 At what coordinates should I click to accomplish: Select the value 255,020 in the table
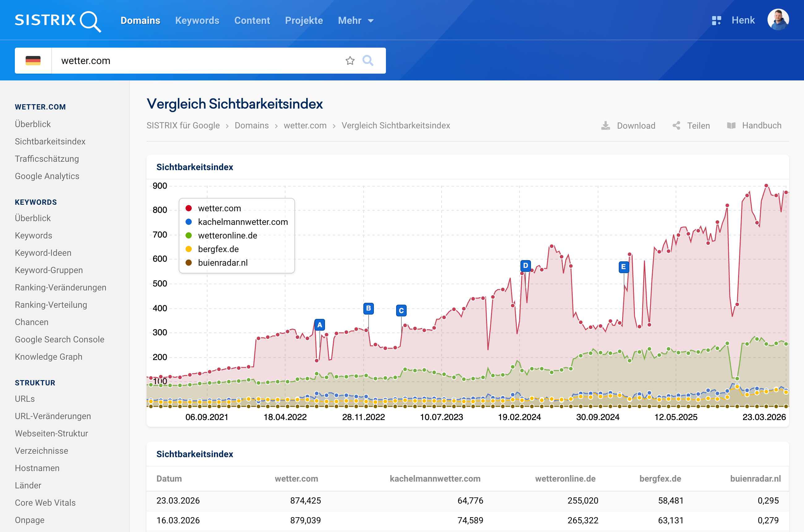583,500
